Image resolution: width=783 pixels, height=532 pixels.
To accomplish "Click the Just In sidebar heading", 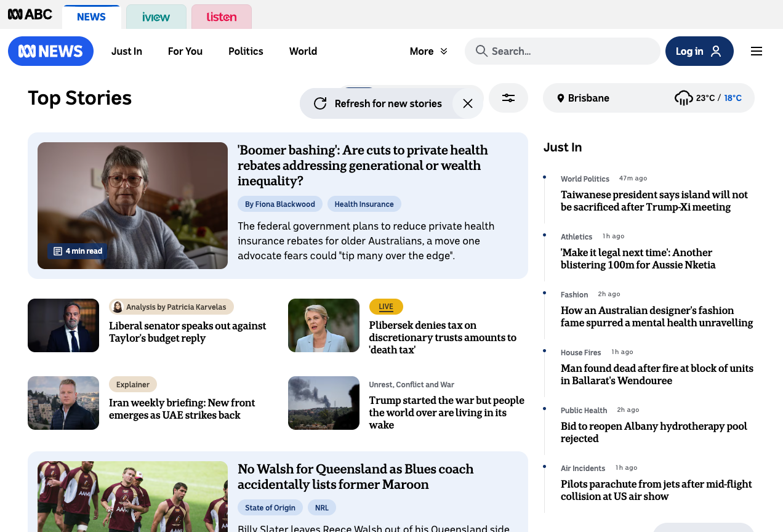I will point(563,147).
